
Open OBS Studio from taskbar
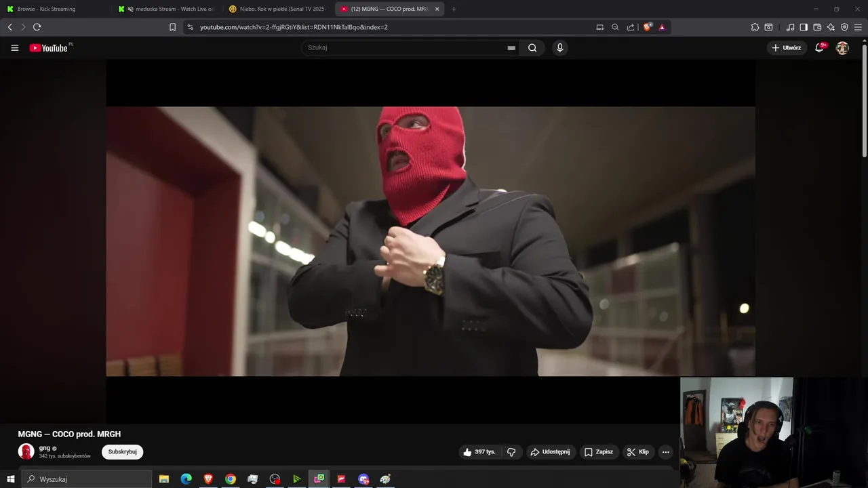pyautogui.click(x=275, y=479)
